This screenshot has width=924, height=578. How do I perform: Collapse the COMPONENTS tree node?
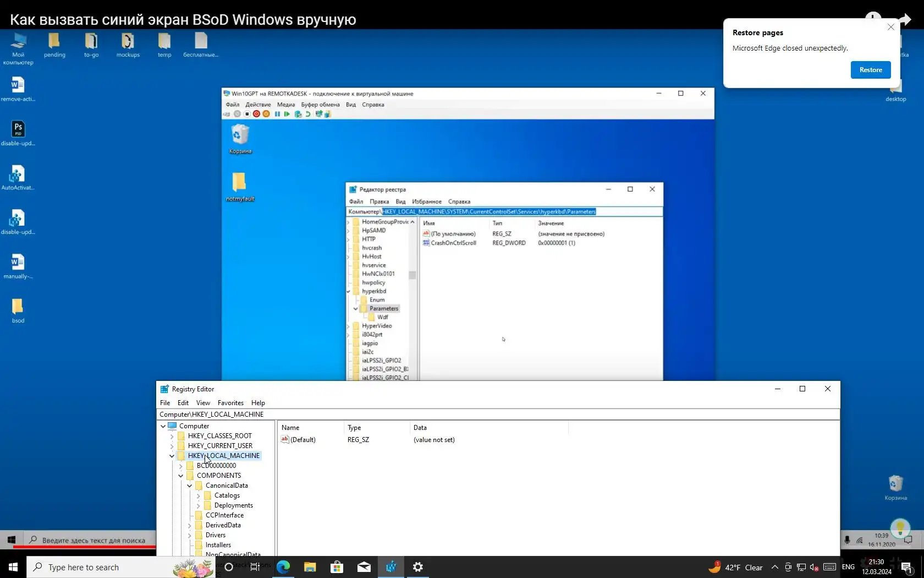[x=180, y=476]
